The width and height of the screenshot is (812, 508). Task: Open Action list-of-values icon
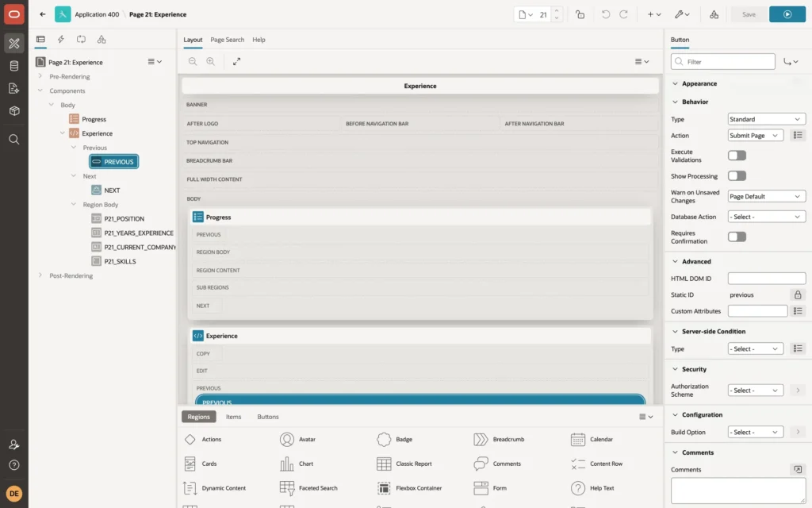798,135
